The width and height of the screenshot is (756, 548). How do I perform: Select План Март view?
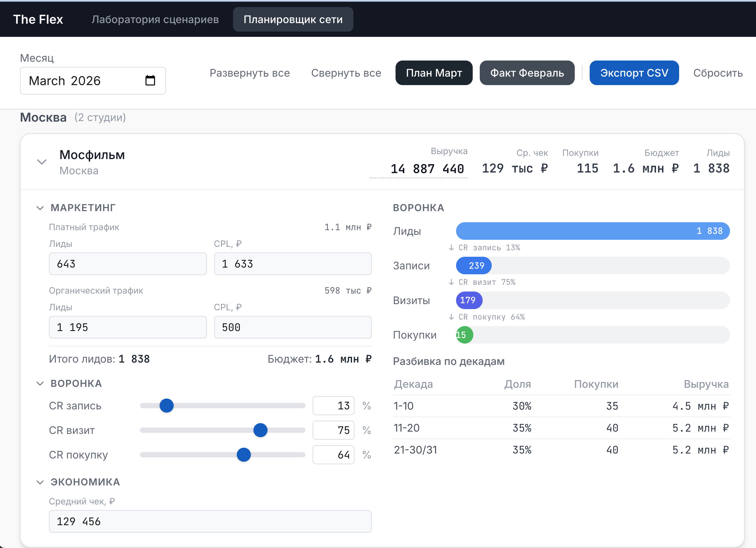pos(434,73)
